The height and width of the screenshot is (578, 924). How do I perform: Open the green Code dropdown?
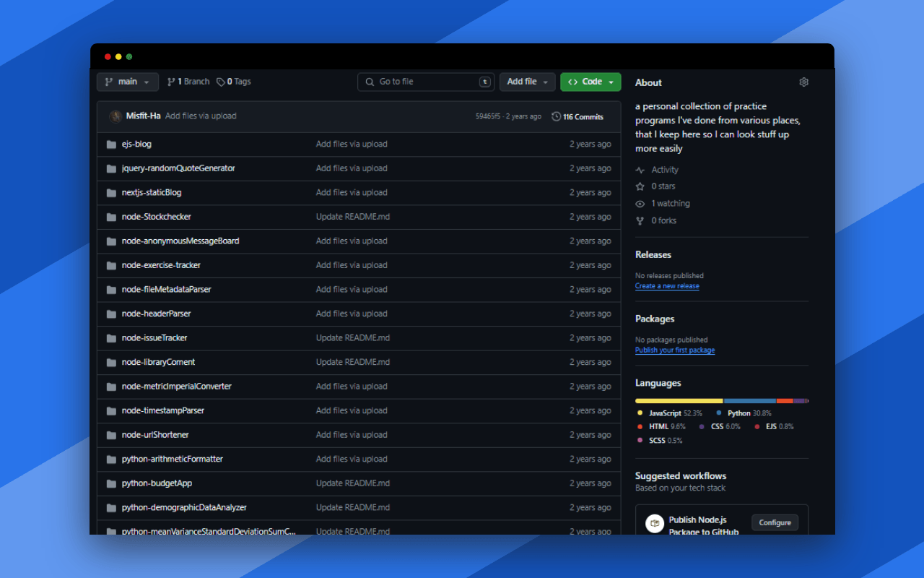590,82
